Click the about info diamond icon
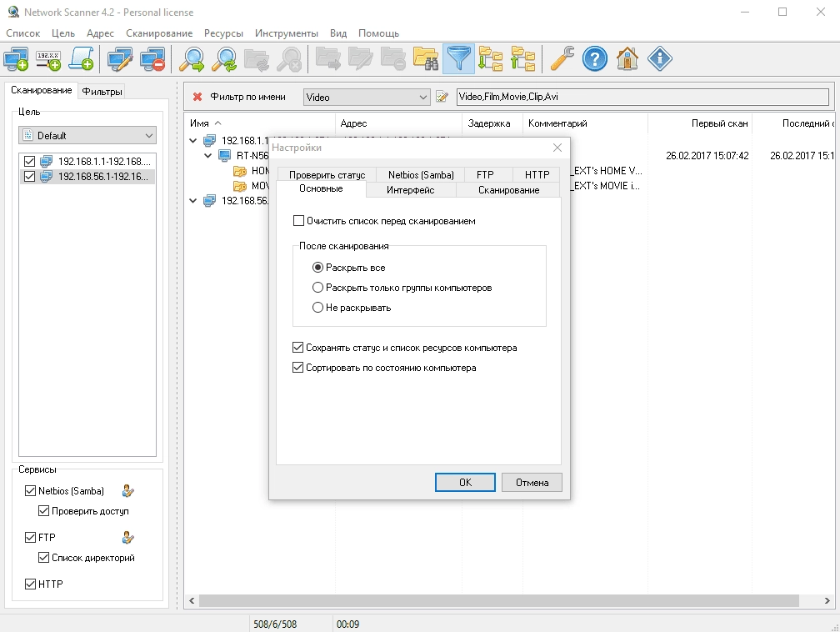 coord(660,59)
